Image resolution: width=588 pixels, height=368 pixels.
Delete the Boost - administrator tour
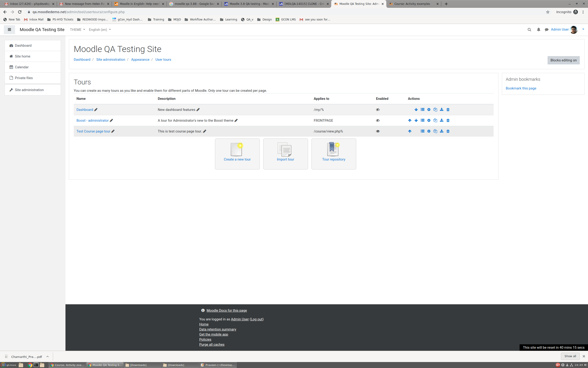tap(448, 121)
